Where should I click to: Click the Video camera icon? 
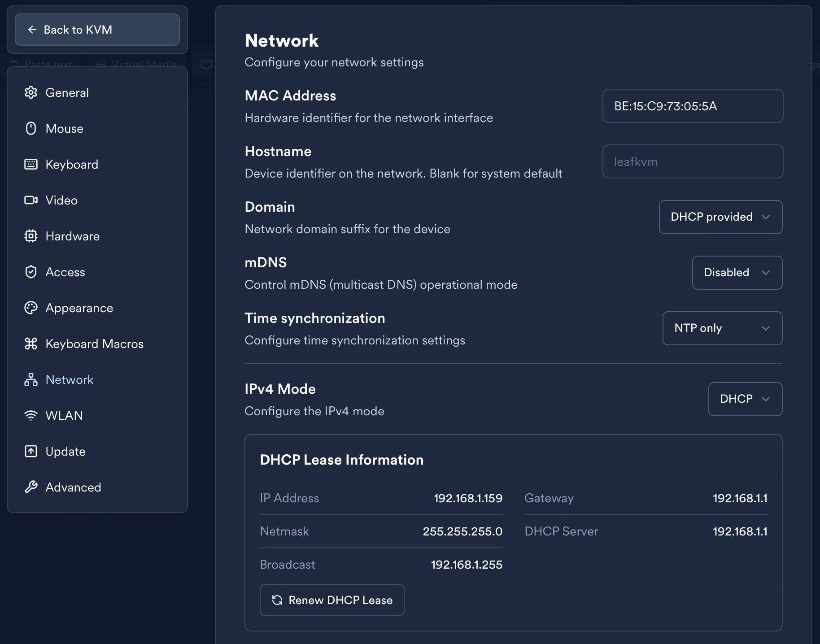31,200
